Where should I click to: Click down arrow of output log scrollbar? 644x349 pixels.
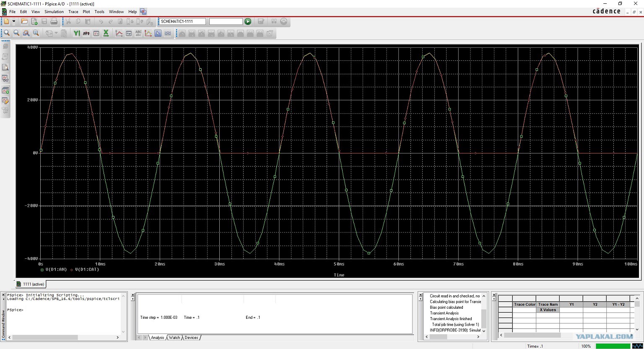pyautogui.click(x=484, y=331)
